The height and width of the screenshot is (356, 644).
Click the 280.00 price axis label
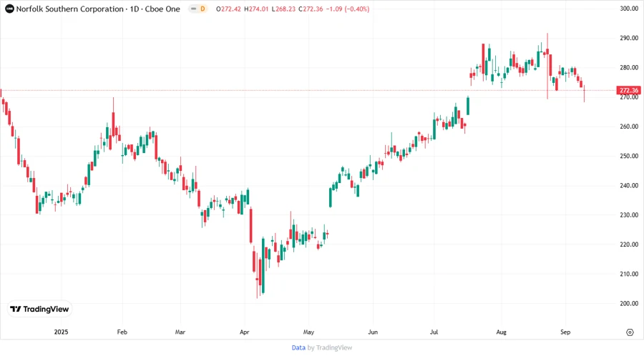coord(629,68)
